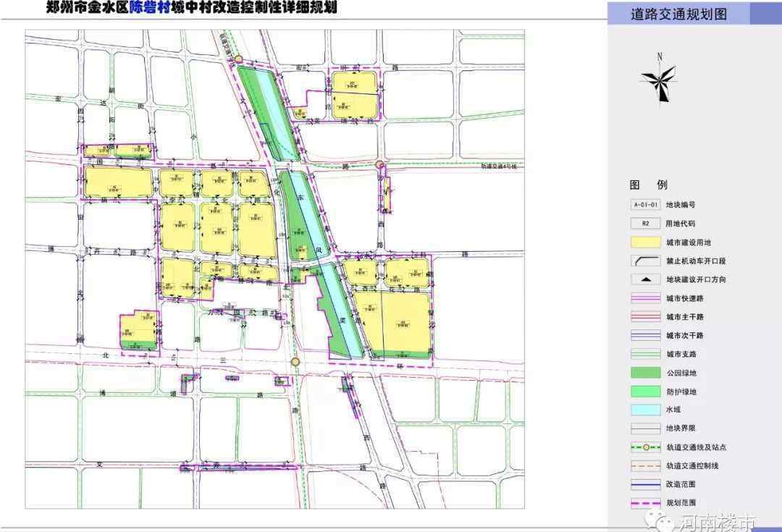Click the dark green 公园绿地 swatch
Image resolution: width=782 pixels, height=532 pixels.
point(646,373)
